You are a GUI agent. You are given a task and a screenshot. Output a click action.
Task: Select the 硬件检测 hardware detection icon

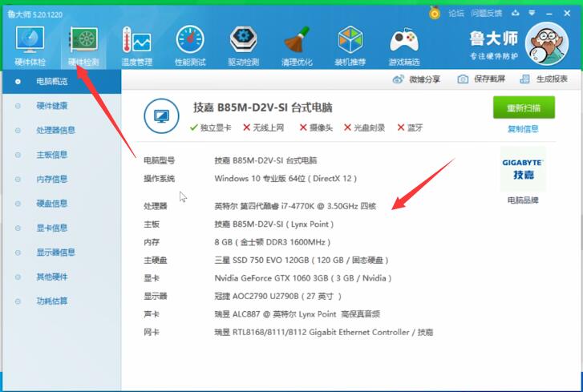[x=83, y=46]
